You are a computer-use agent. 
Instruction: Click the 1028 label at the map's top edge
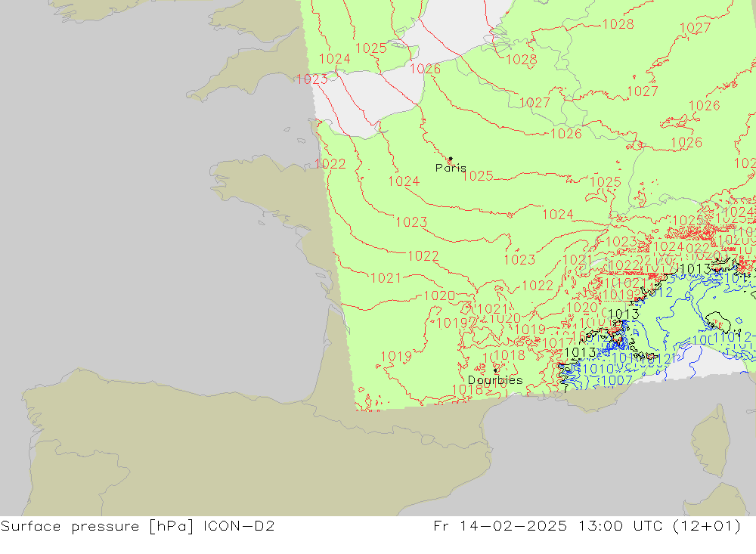pos(618,24)
